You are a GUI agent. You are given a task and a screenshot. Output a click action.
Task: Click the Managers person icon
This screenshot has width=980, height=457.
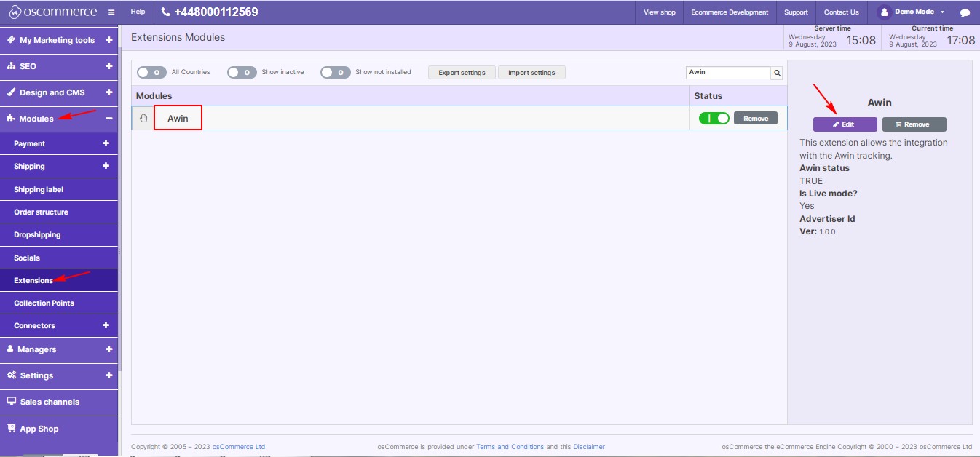pos(11,349)
